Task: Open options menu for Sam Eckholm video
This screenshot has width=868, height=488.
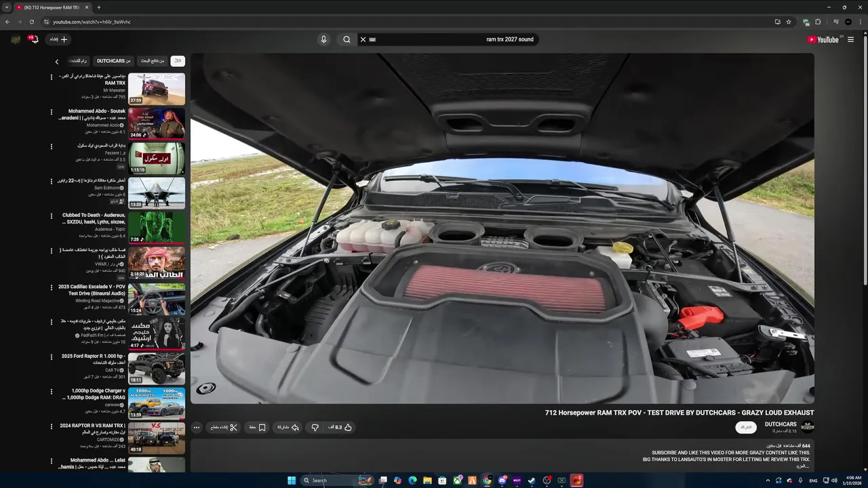Action: [x=51, y=181]
